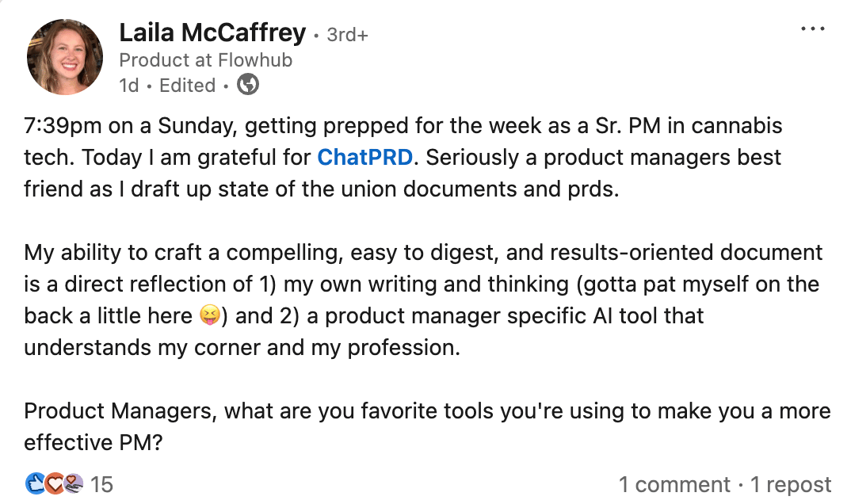Click the 'understands my corner' text line
Image resolution: width=851 pixels, height=504 pixels.
point(242,348)
